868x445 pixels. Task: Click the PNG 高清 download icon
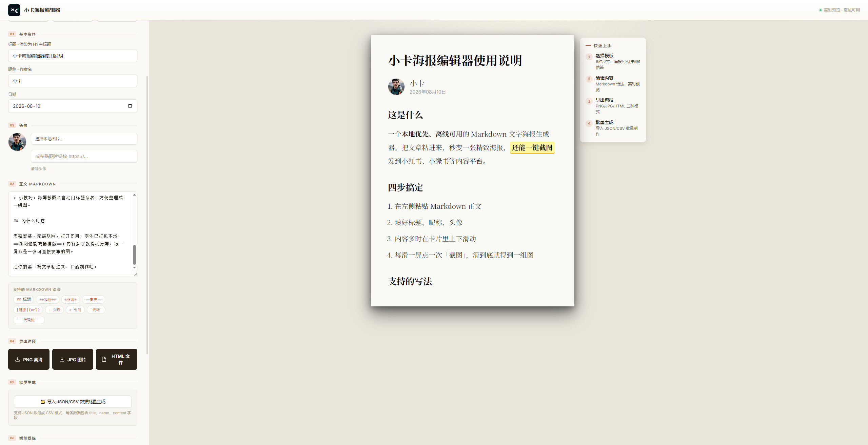pos(18,359)
